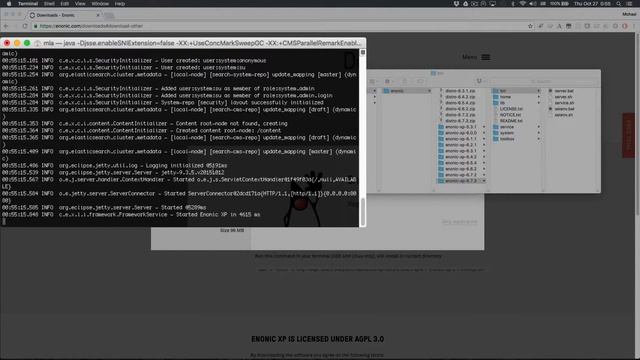Expand the lib folder arrow
The width and height of the screenshot is (640, 360).
coord(538,103)
